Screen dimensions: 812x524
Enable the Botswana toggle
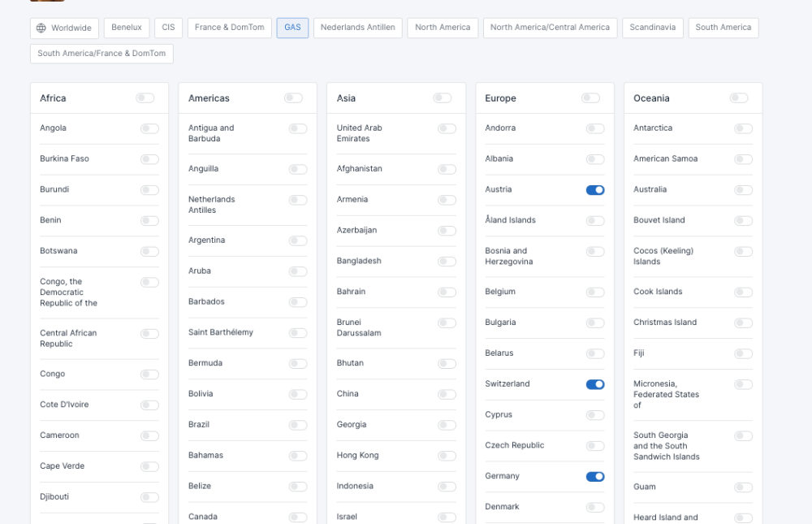click(x=149, y=251)
